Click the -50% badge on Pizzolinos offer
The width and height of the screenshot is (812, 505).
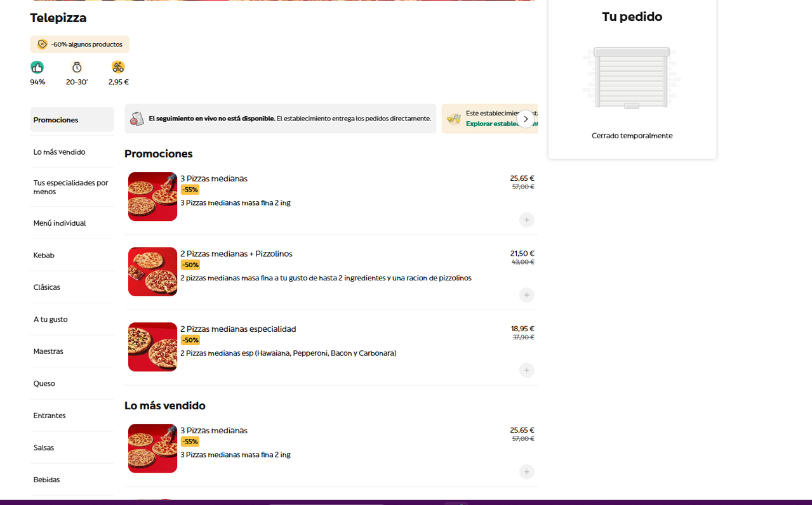190,265
